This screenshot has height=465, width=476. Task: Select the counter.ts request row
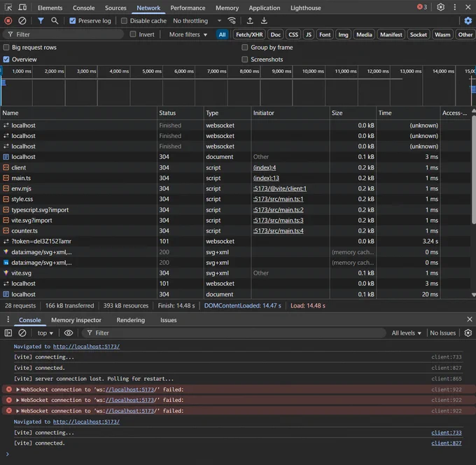pos(235,231)
